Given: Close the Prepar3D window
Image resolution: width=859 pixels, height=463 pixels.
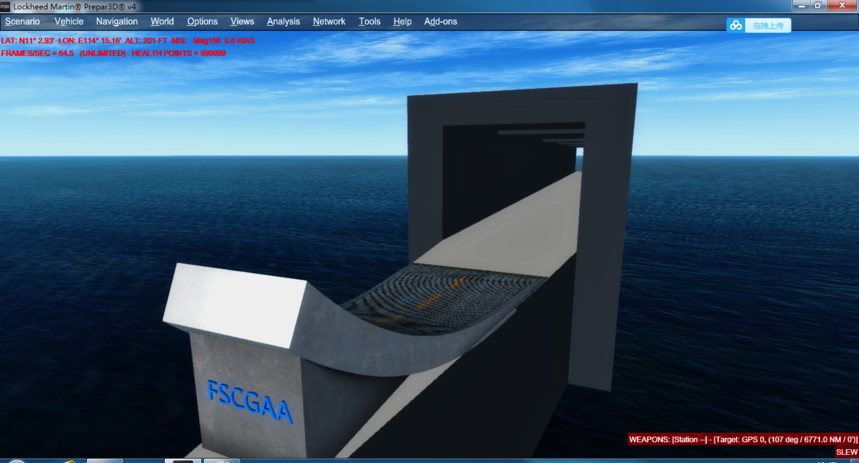Looking at the screenshot, I should coord(842,5).
